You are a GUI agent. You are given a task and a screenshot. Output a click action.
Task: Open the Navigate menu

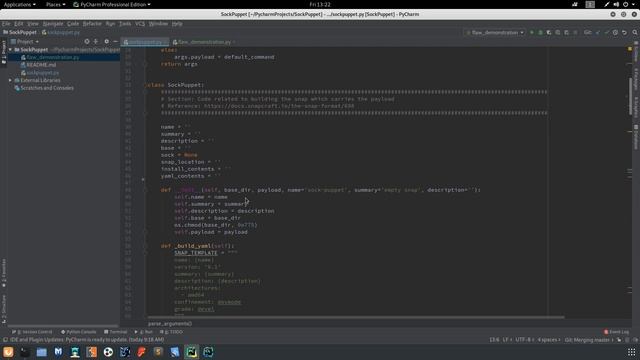53,24
